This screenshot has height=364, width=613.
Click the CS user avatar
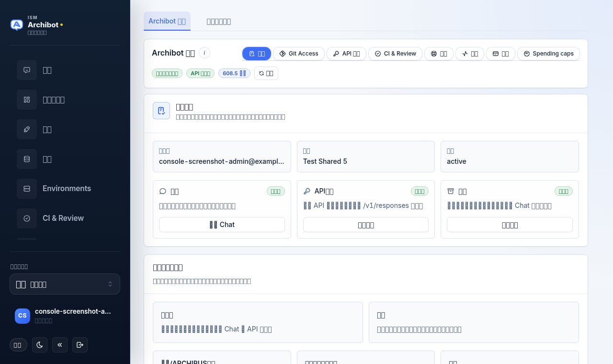coord(23,316)
